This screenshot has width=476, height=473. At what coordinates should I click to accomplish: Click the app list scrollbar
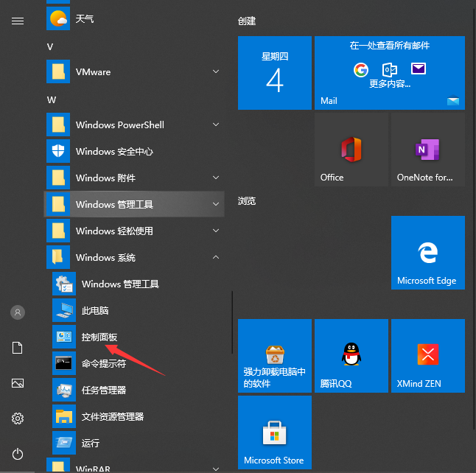pos(232,323)
